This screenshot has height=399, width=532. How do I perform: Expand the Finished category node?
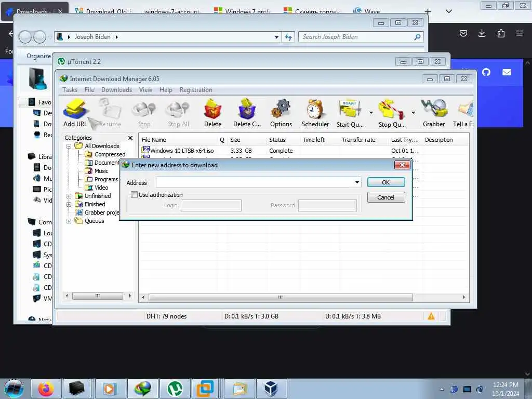[69, 204]
